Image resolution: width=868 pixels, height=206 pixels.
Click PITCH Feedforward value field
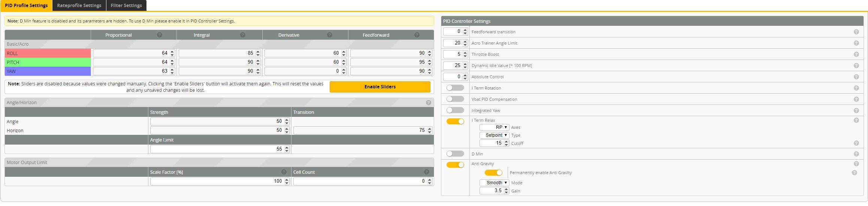391,62
